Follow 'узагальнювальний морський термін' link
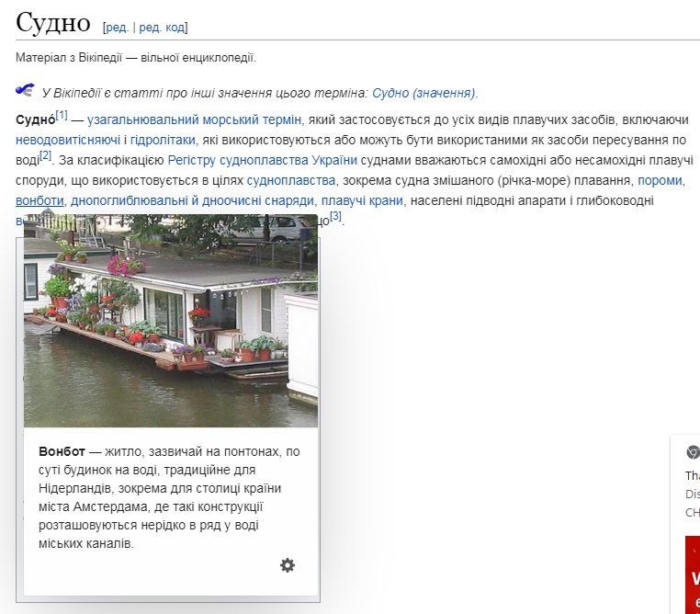This screenshot has width=700, height=614. [x=194, y=119]
